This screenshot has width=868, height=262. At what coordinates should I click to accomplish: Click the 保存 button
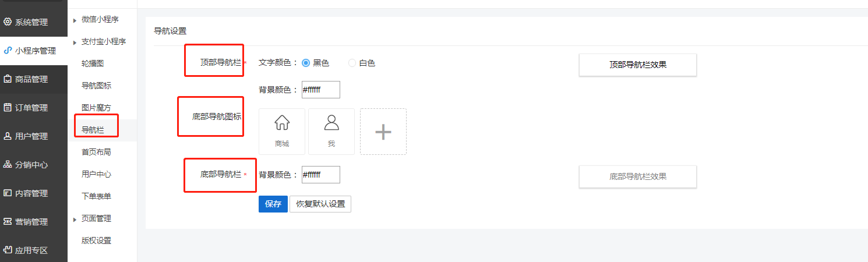(x=273, y=204)
